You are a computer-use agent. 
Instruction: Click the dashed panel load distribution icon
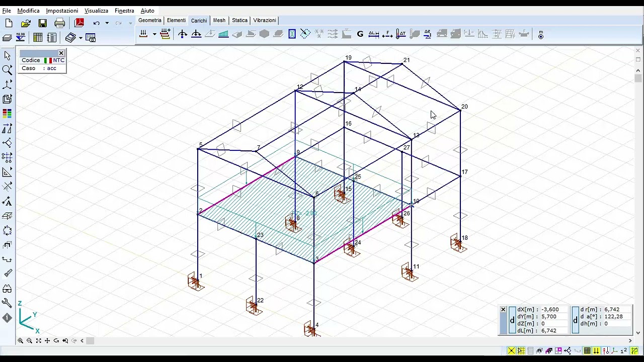(x=305, y=34)
